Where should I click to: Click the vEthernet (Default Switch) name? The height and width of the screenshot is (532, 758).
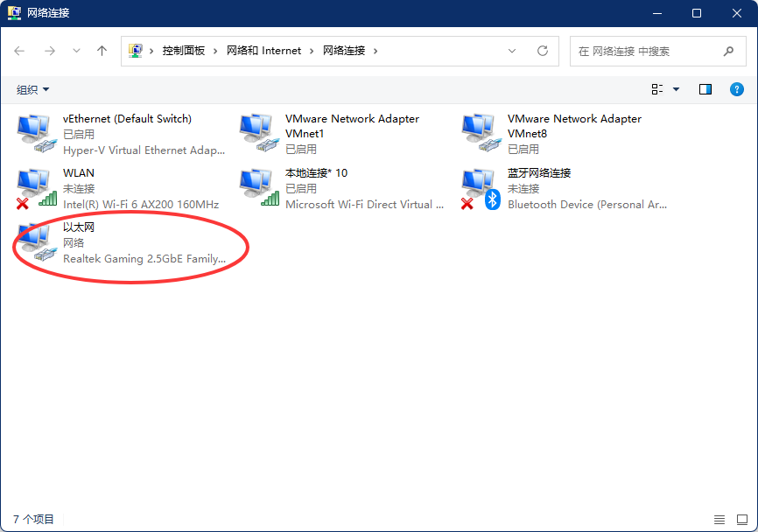click(x=127, y=119)
